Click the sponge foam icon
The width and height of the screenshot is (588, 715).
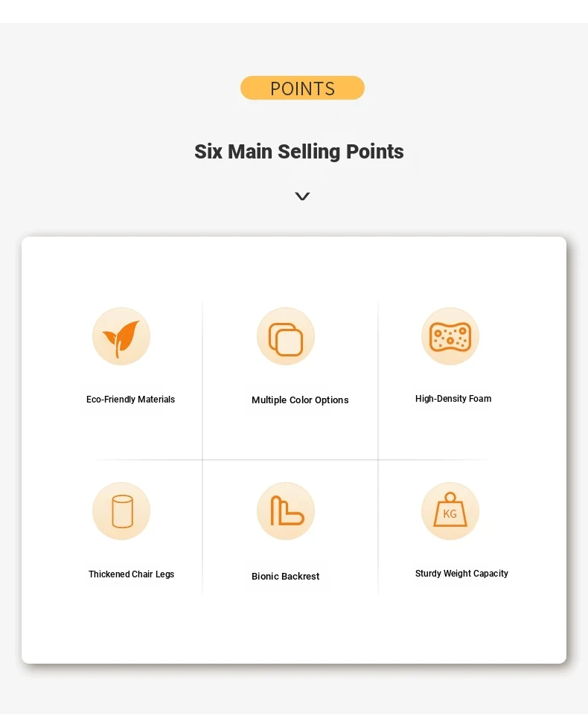(450, 336)
